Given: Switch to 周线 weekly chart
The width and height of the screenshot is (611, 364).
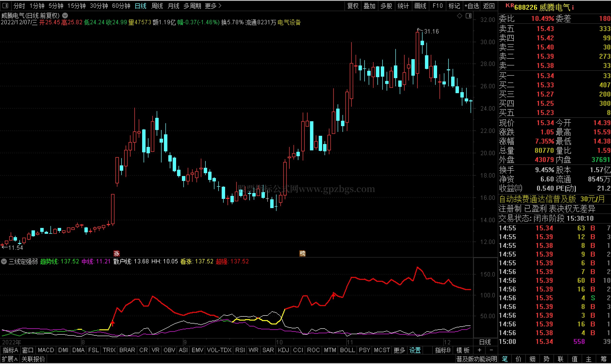Looking at the screenshot, I should 157,6.
